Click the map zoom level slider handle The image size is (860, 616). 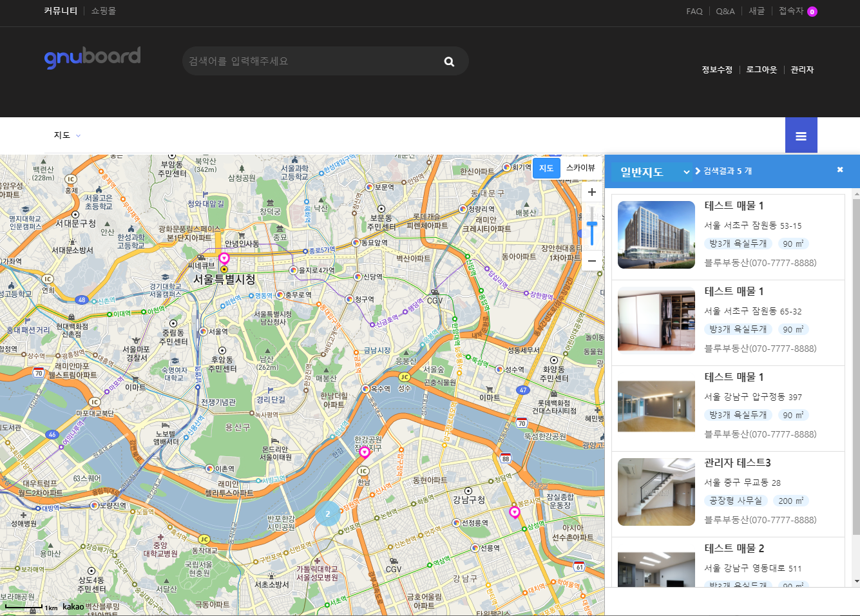591,225
